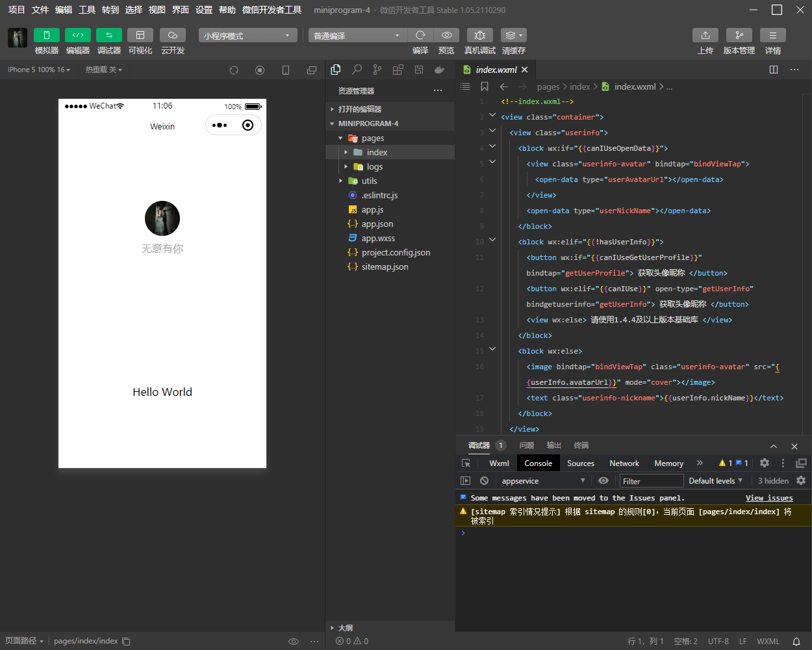Click the compile refresh icon

420,35
